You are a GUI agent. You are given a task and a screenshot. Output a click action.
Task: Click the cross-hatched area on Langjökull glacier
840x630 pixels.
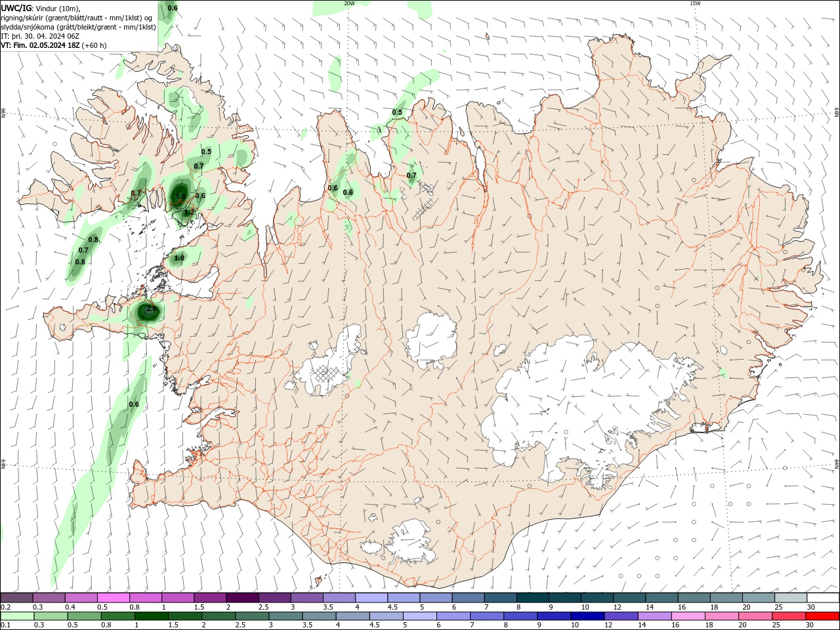pyautogui.click(x=328, y=375)
